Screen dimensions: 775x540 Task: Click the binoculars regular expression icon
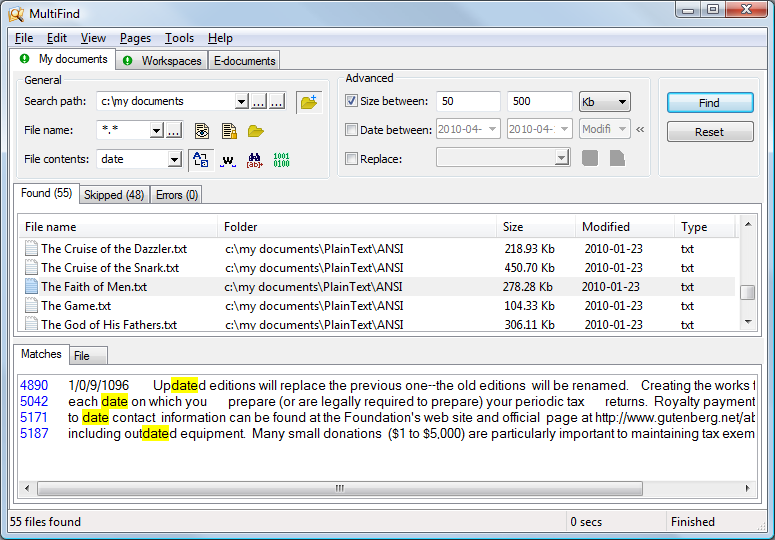(x=255, y=160)
